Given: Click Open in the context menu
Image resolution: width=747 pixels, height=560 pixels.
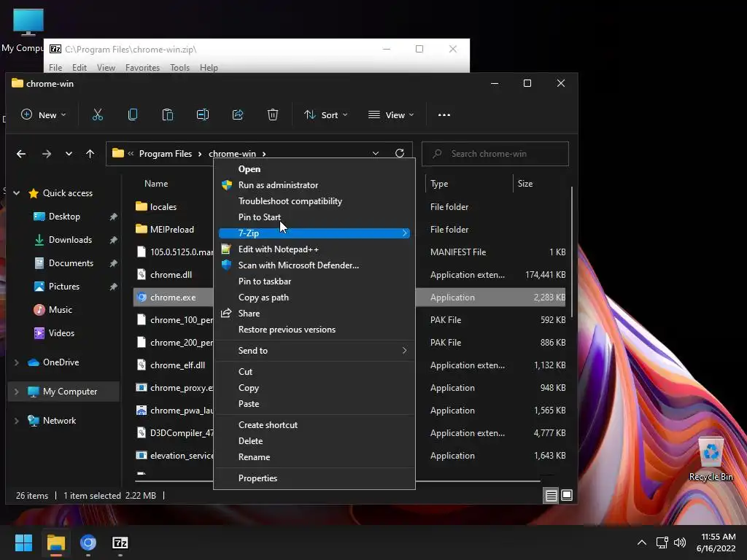Looking at the screenshot, I should pos(314,169).
